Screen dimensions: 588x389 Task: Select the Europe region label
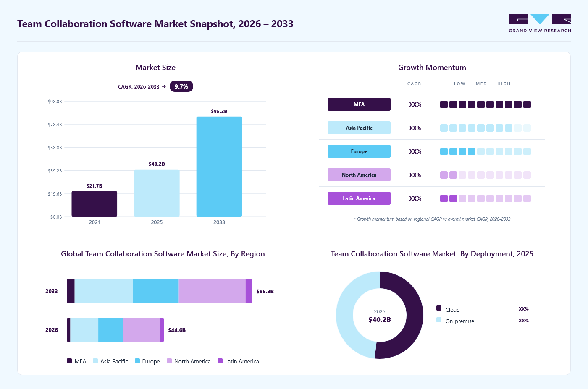(x=359, y=151)
